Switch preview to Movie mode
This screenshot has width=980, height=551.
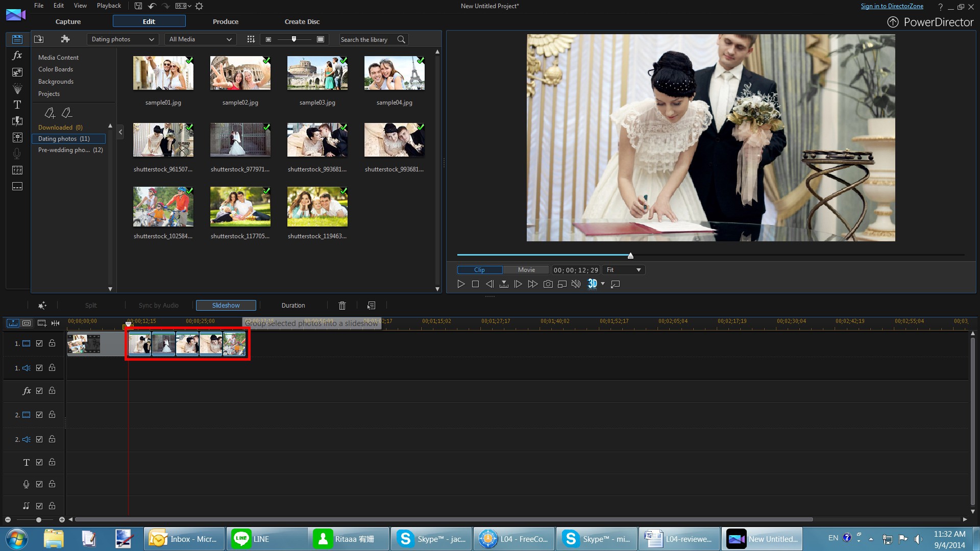coord(526,270)
